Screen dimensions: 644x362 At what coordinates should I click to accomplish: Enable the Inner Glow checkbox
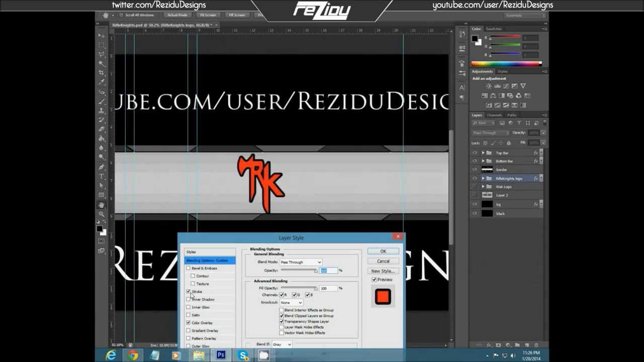pyautogui.click(x=188, y=307)
